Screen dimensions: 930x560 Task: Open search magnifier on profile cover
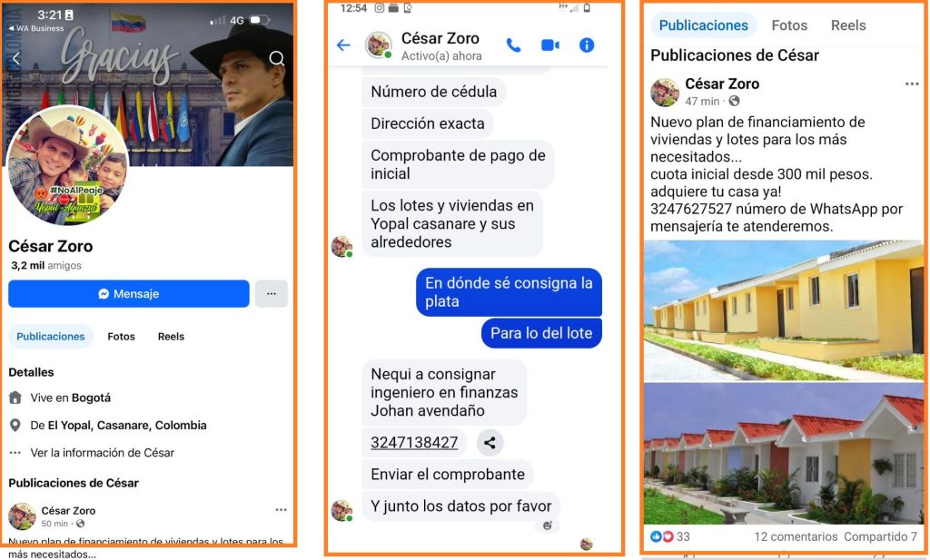tap(276, 58)
